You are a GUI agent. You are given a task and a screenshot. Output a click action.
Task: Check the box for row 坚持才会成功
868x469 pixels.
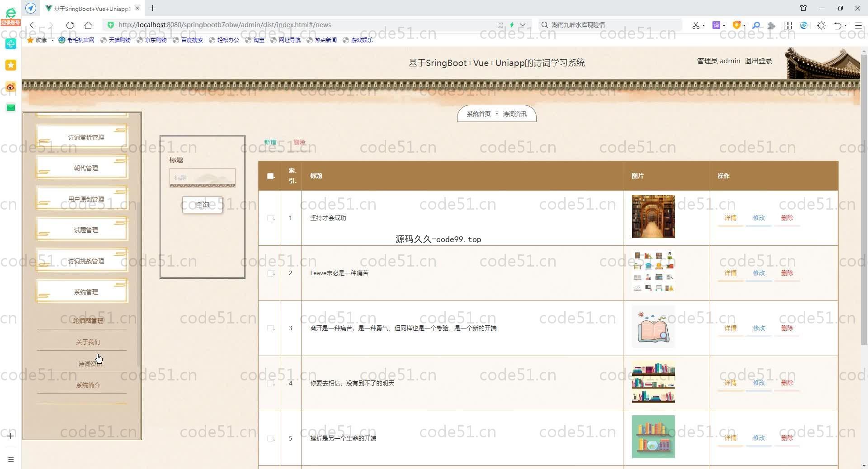click(270, 218)
